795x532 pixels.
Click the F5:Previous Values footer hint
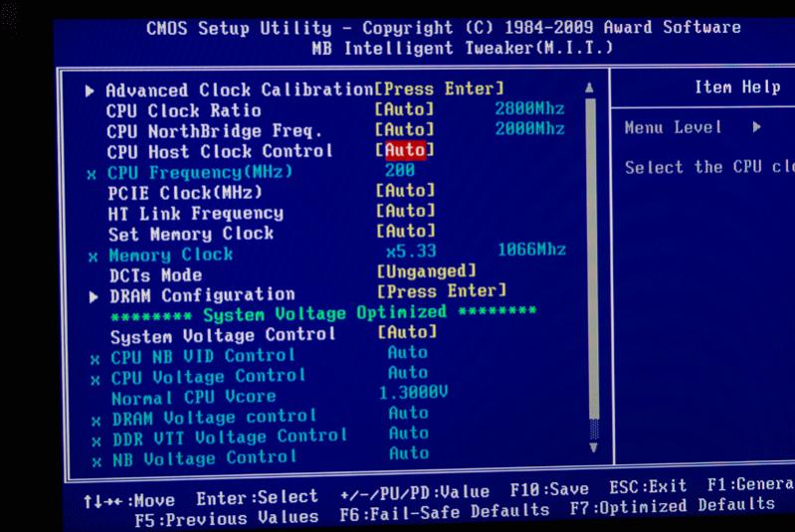point(227,519)
